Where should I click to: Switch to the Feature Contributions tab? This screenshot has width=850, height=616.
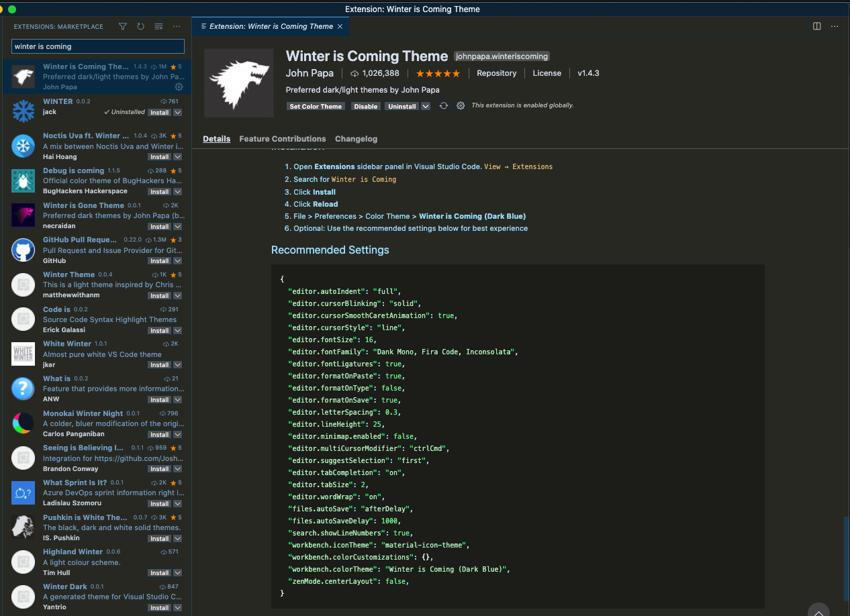coord(282,139)
